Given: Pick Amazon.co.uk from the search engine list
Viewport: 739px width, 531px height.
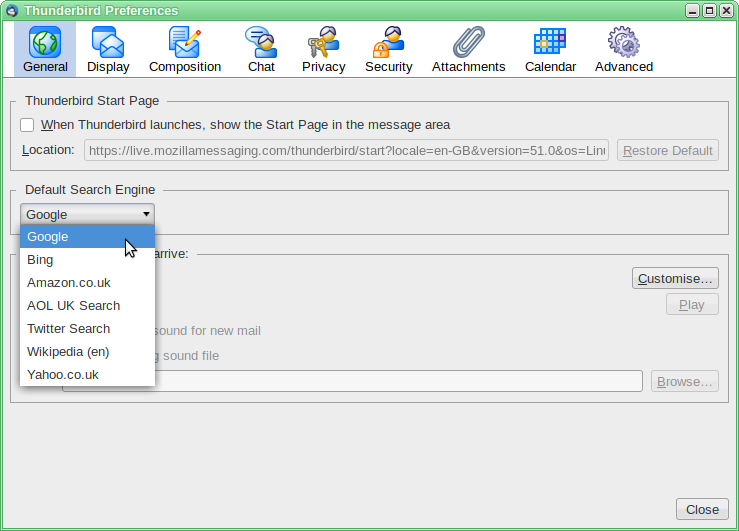Looking at the screenshot, I should [x=87, y=283].
